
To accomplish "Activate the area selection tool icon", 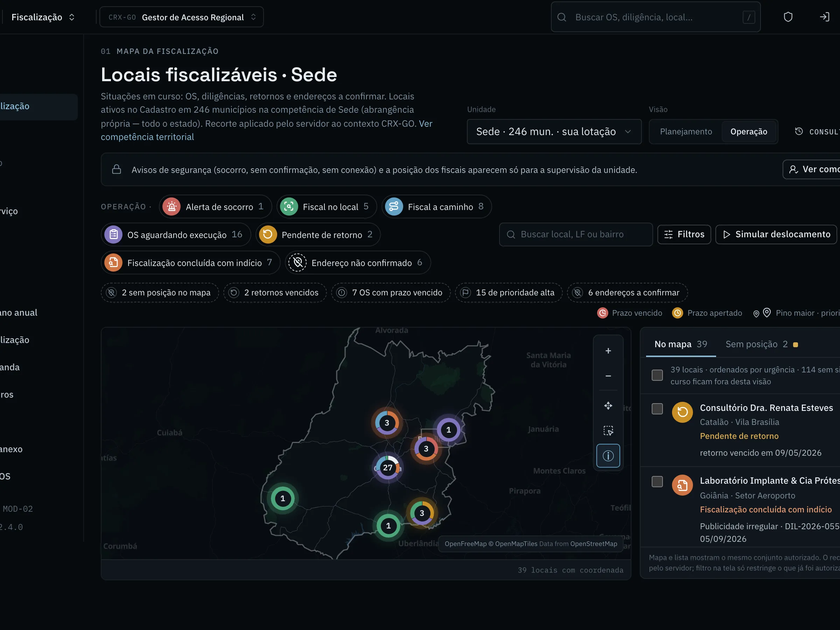I will point(608,430).
